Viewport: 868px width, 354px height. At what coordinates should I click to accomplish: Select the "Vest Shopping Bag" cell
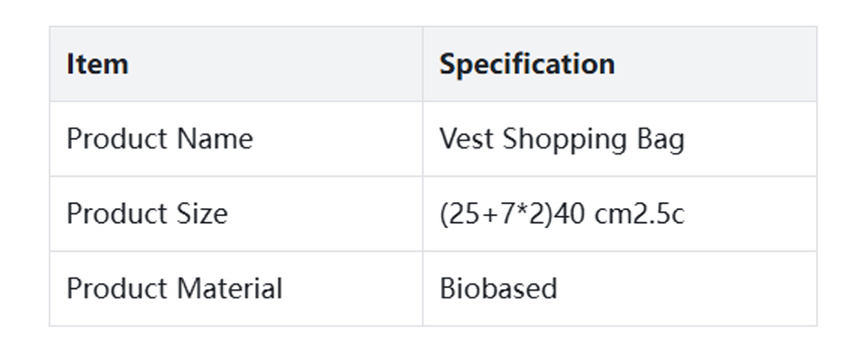562,139
